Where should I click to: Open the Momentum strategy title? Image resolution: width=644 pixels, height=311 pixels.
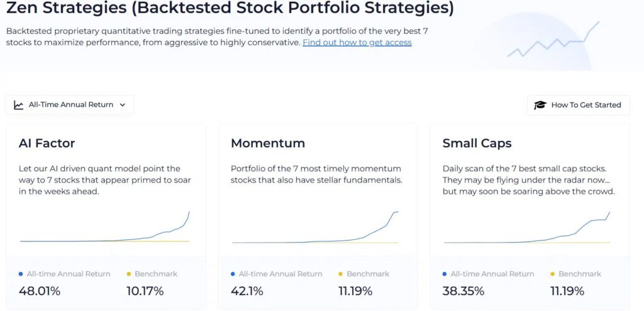coord(268,143)
